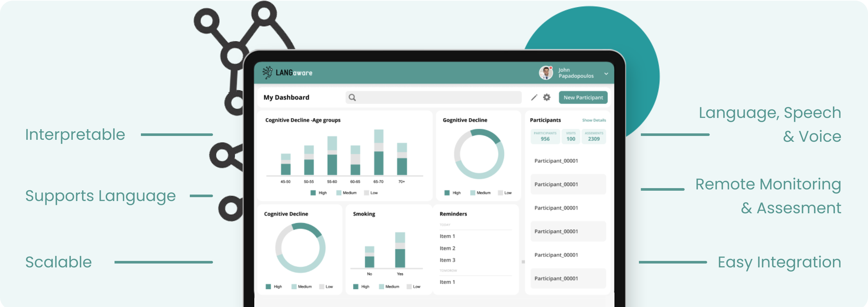Viewport: 868px width, 307px height.
Task: Click the 65-70 age group bar
Action: 379,152
